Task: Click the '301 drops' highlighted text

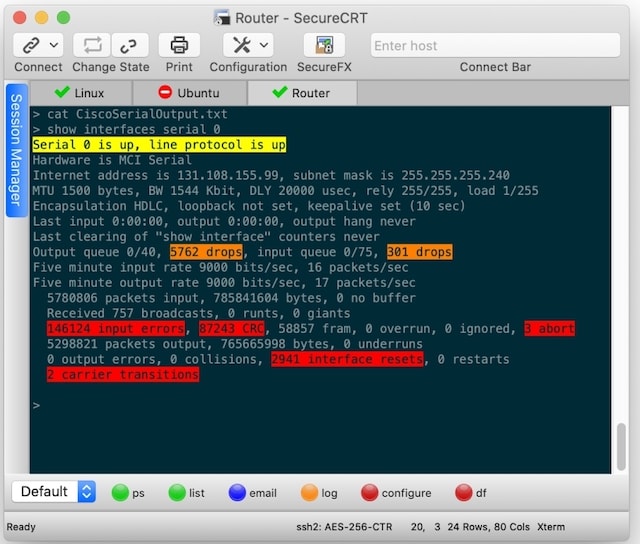Action: click(x=420, y=252)
